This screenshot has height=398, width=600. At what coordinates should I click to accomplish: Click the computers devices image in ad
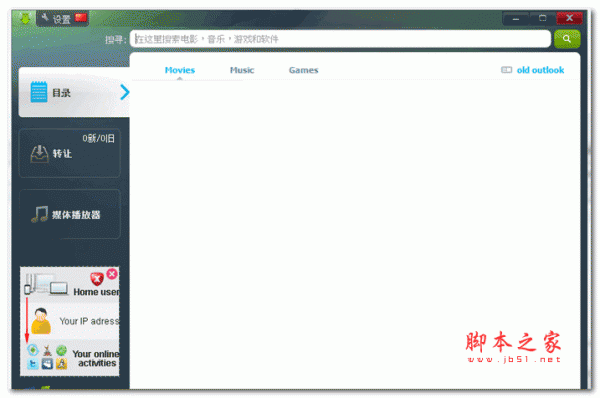point(46,284)
